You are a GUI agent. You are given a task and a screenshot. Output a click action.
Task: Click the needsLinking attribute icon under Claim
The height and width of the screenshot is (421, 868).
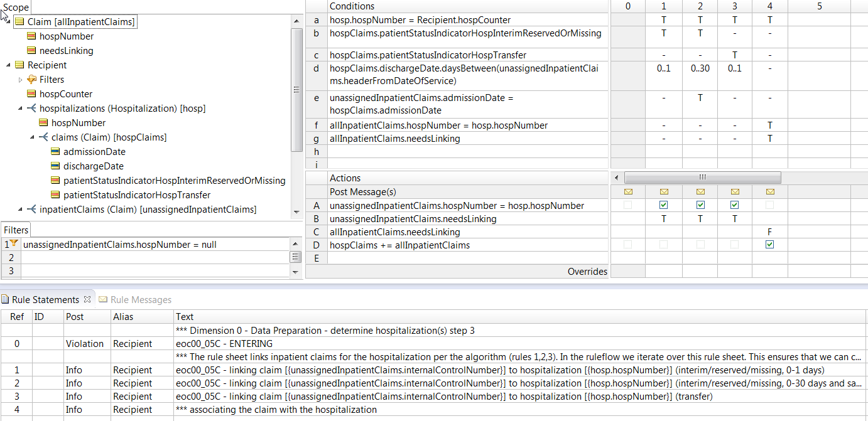(31, 51)
